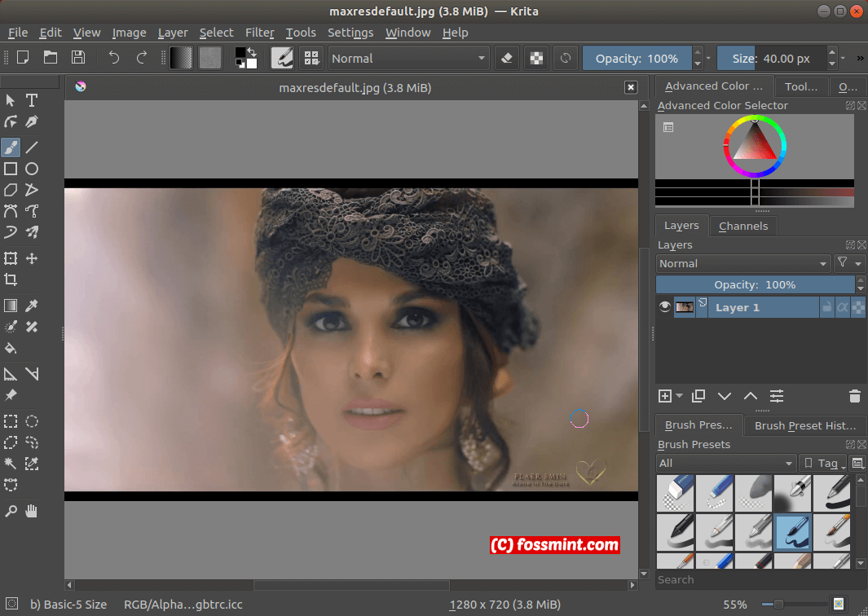Select the Crop tool
The height and width of the screenshot is (616, 868).
click(x=11, y=279)
